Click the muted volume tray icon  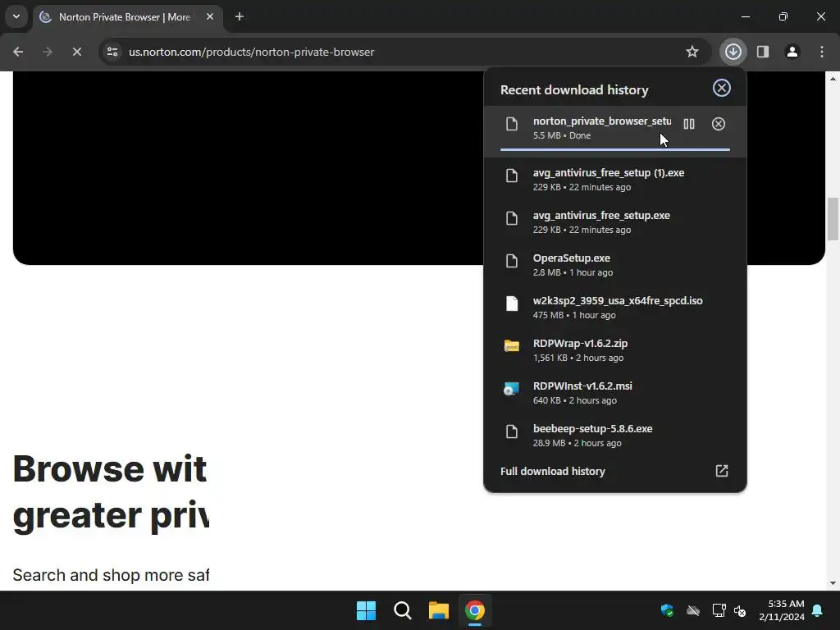740,610
